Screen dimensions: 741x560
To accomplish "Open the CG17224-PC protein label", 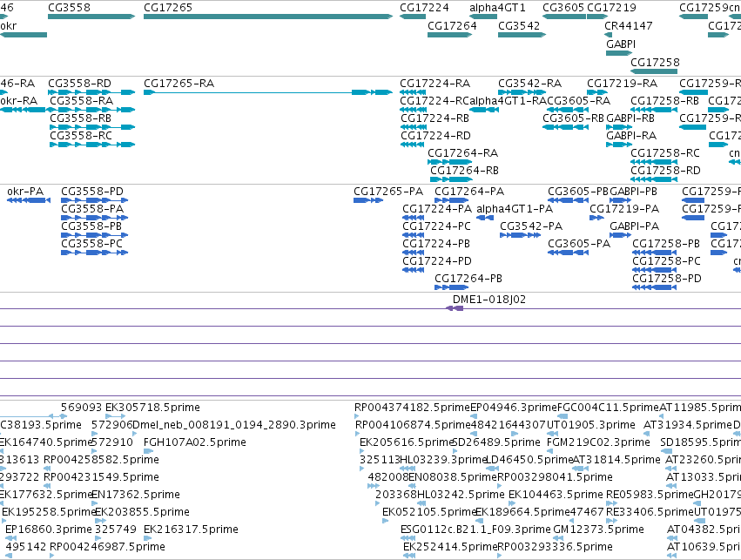I will (436, 226).
